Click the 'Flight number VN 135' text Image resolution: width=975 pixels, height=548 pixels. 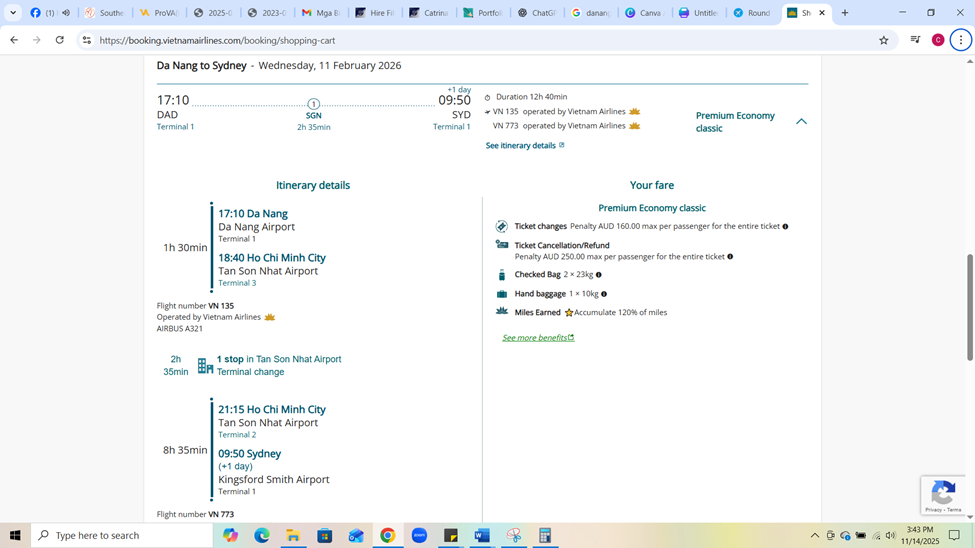(195, 306)
